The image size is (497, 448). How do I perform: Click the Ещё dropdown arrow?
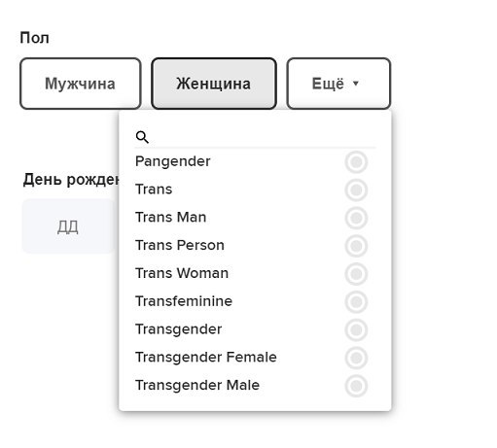pos(356,84)
